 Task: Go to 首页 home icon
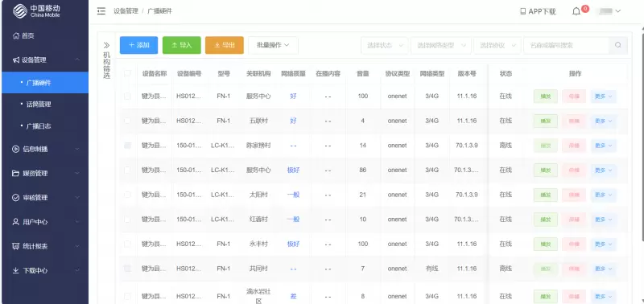pyautogui.click(x=15, y=35)
